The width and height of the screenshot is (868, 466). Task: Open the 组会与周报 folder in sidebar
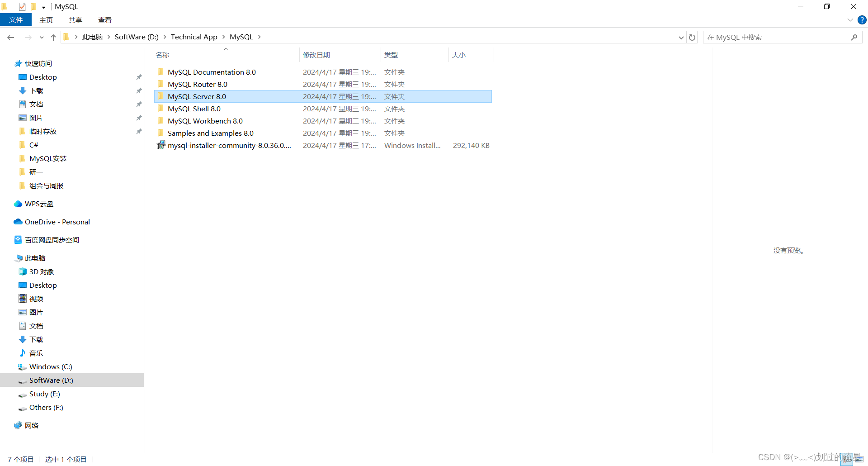[46, 185]
